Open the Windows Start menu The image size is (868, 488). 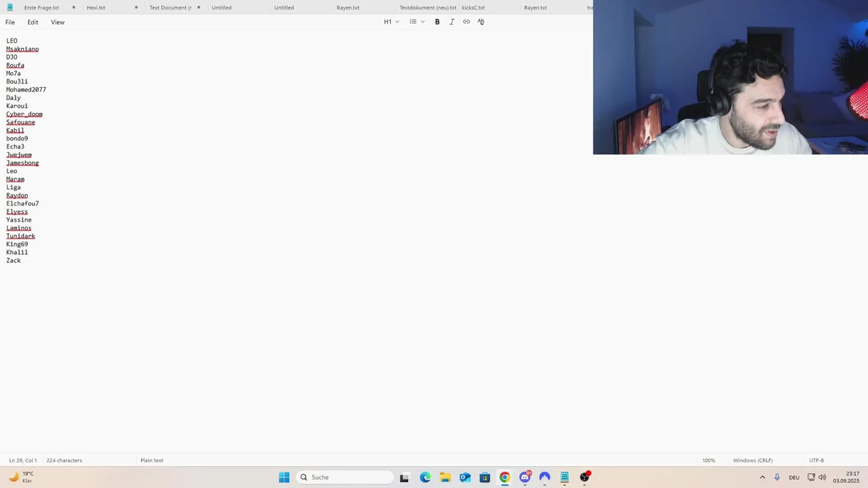click(x=284, y=477)
